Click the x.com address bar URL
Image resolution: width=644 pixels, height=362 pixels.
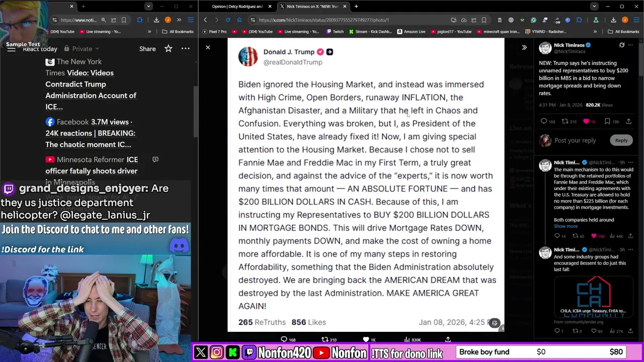click(324, 20)
